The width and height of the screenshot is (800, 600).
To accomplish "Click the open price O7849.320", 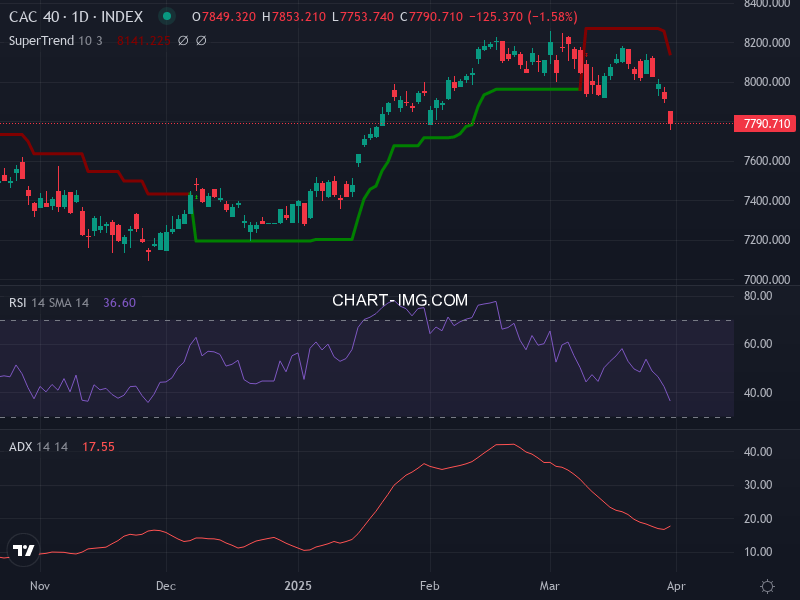I will click(x=223, y=17).
